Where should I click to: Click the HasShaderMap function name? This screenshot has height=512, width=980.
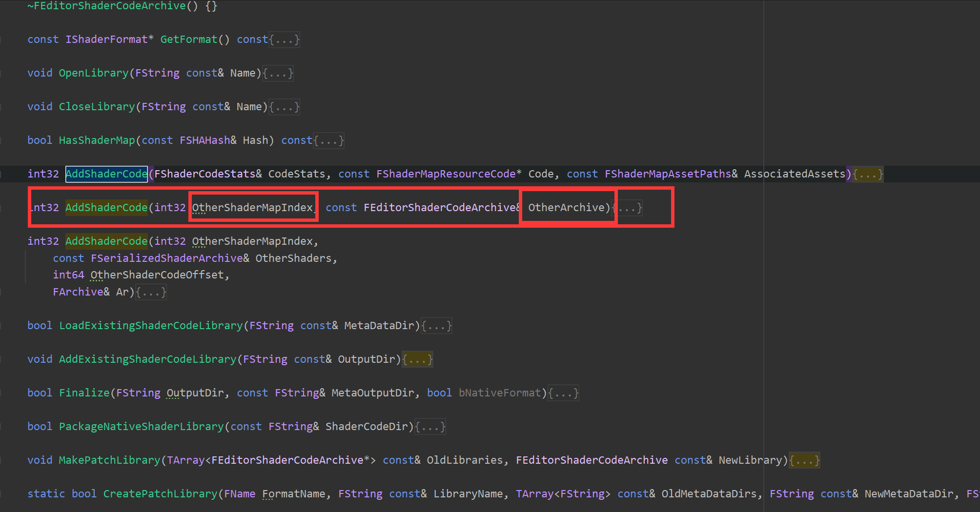(97, 140)
